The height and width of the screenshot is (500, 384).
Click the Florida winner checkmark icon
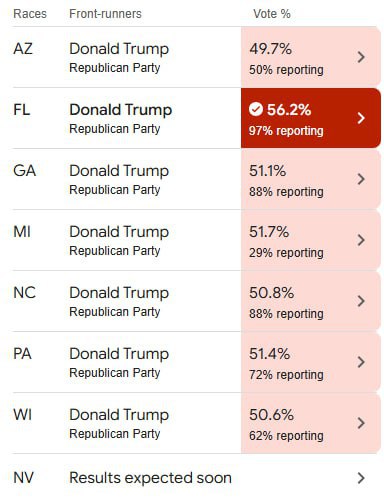[x=256, y=109]
